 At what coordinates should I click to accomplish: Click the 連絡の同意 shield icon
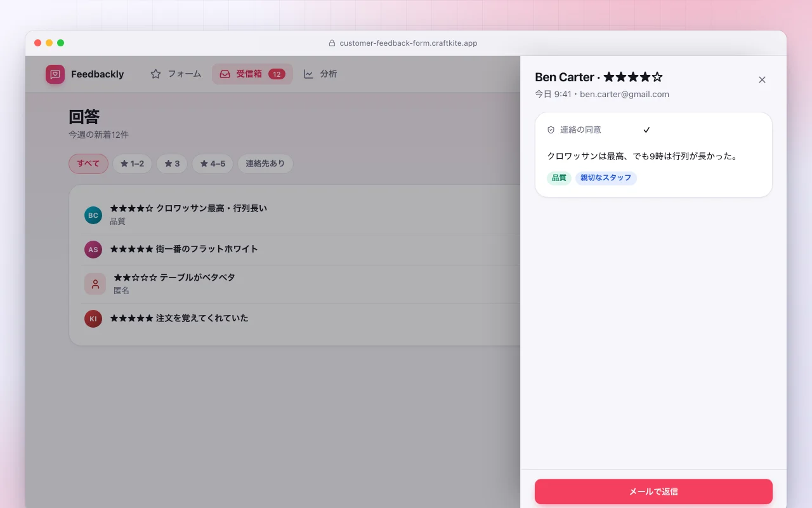click(x=551, y=130)
